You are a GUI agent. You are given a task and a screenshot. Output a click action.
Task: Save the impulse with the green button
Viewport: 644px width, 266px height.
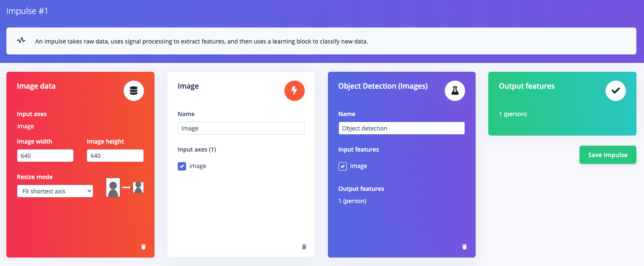(x=608, y=155)
